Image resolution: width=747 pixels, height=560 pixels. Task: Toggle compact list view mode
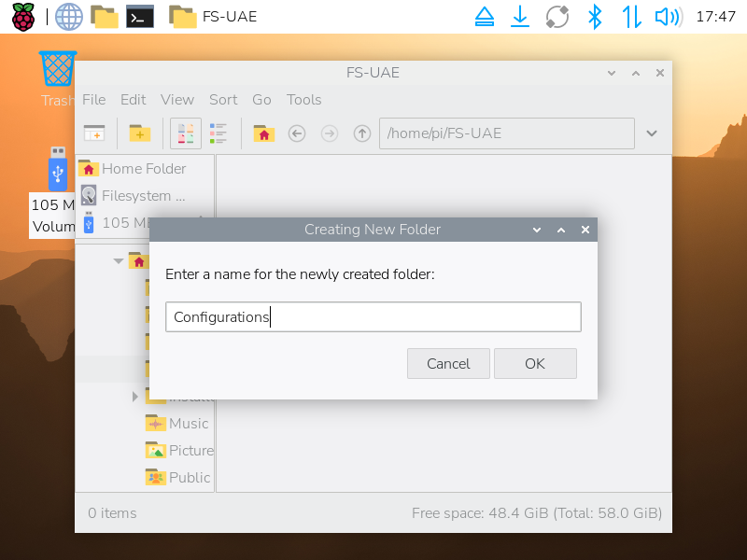pyautogui.click(x=219, y=133)
